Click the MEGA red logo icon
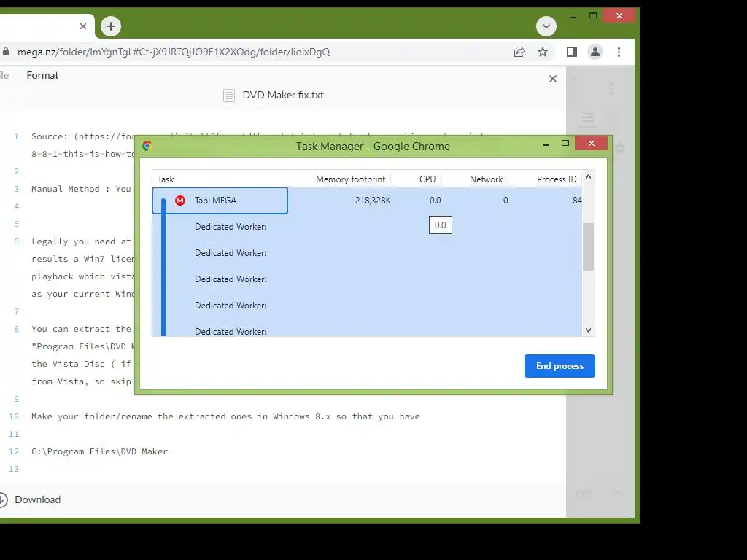The image size is (747, 560). point(180,201)
